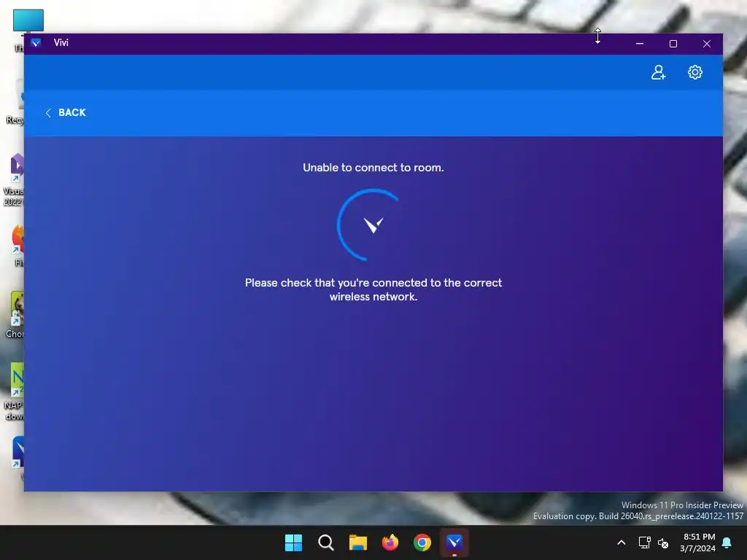This screenshot has width=747, height=560.
Task: Open the clock showing 8:51 PM
Action: tap(698, 542)
